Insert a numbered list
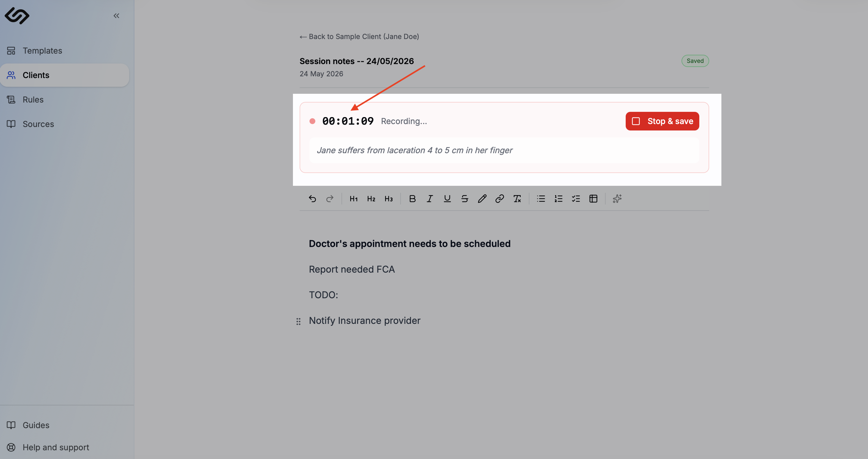The width and height of the screenshot is (868, 459). [558, 199]
